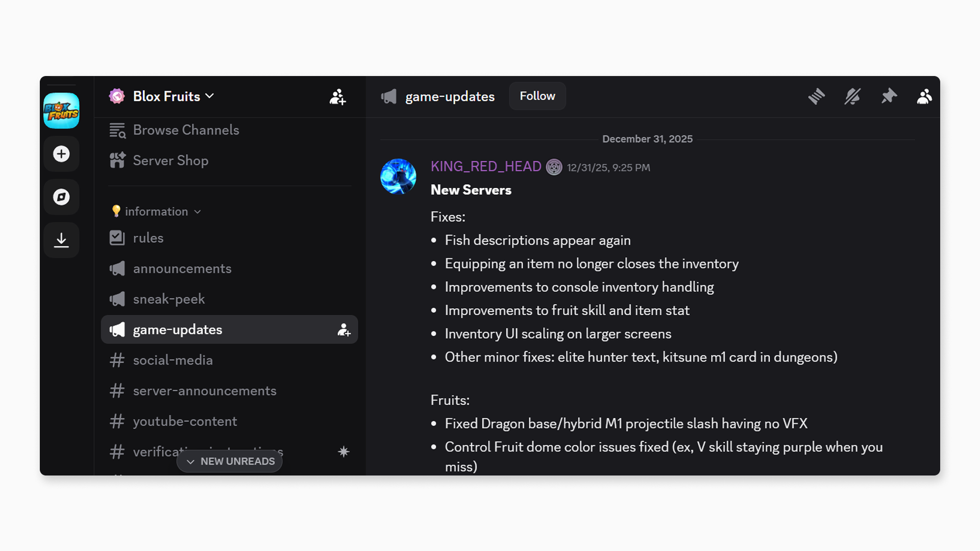
Task: Collapse the information category chevron
Action: (198, 211)
